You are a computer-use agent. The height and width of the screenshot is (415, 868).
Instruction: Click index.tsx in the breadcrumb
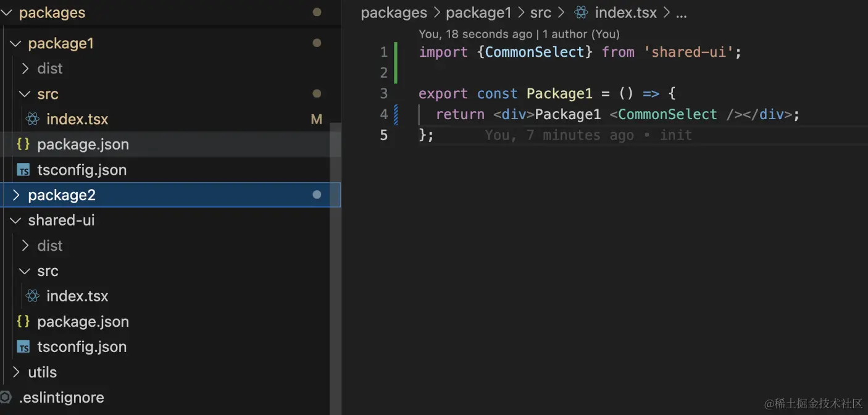(626, 12)
